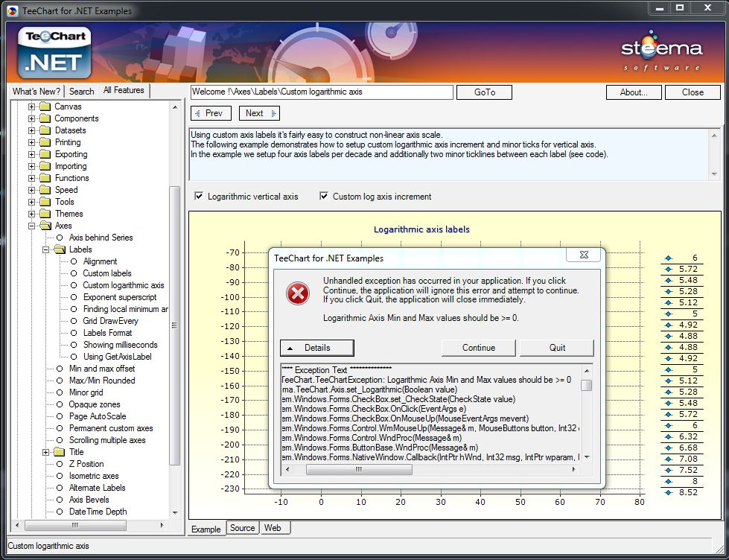
Task: Click legend symbol beside value 5.72 at top
Action: point(669,270)
